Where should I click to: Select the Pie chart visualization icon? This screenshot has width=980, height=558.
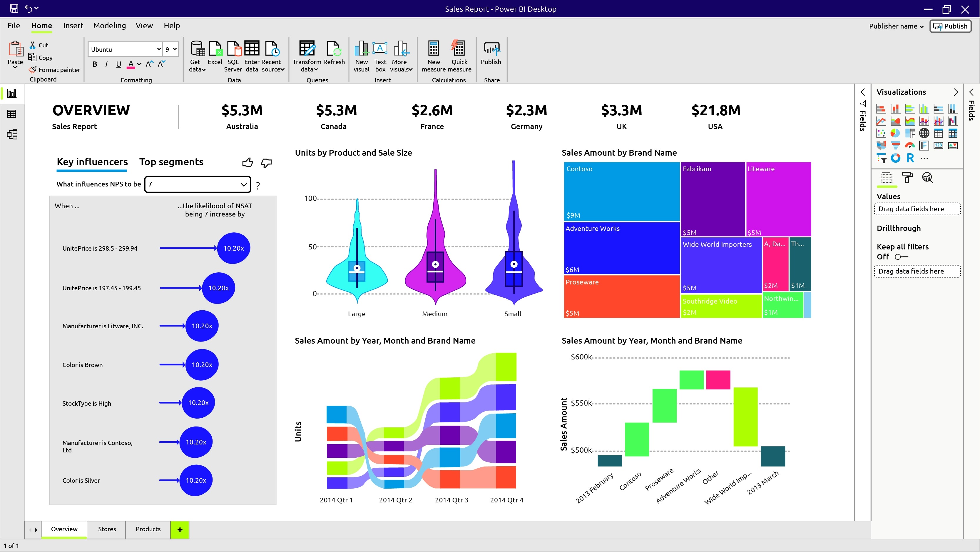coord(895,133)
